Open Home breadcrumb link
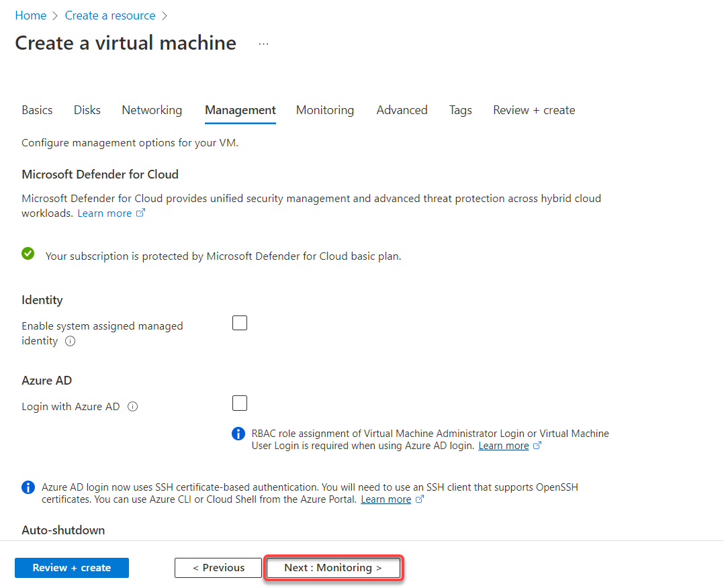724x588 pixels. click(x=30, y=15)
